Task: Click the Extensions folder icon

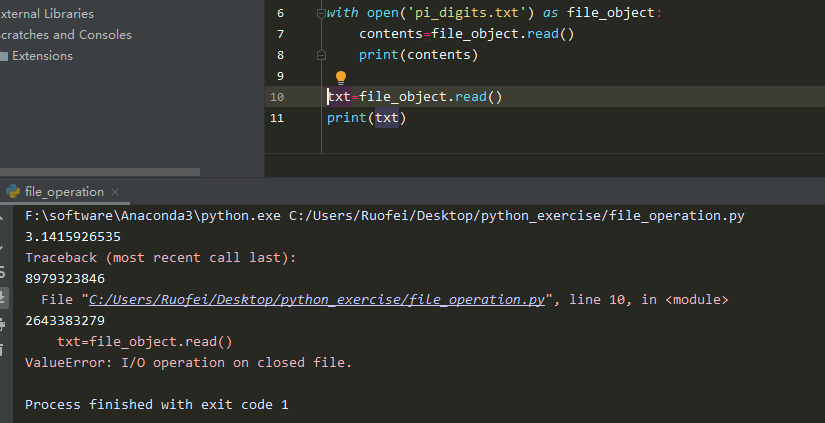Action: pos(4,56)
